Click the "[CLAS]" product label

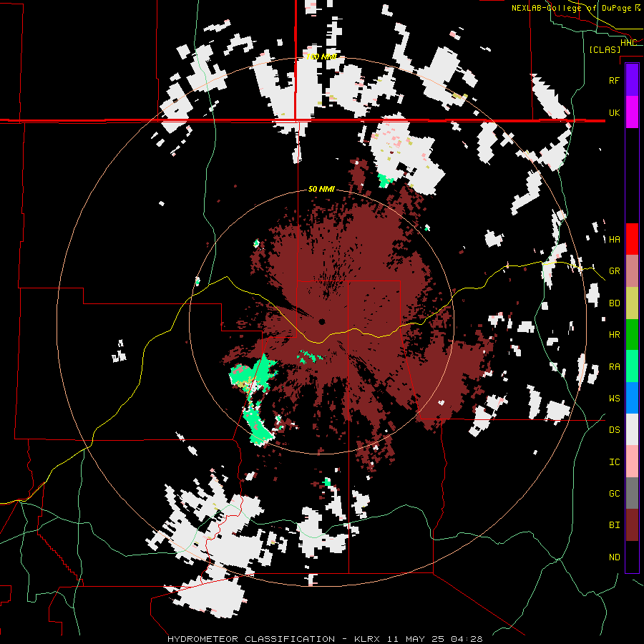tap(605, 49)
